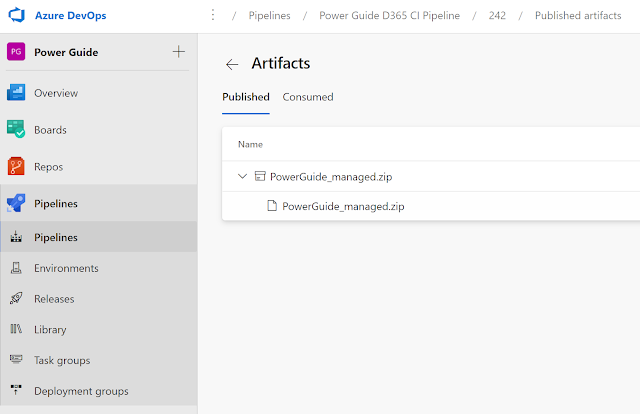The width and height of the screenshot is (640, 414).
Task: Click the Deployment groups icon
Action: pyautogui.click(x=16, y=390)
